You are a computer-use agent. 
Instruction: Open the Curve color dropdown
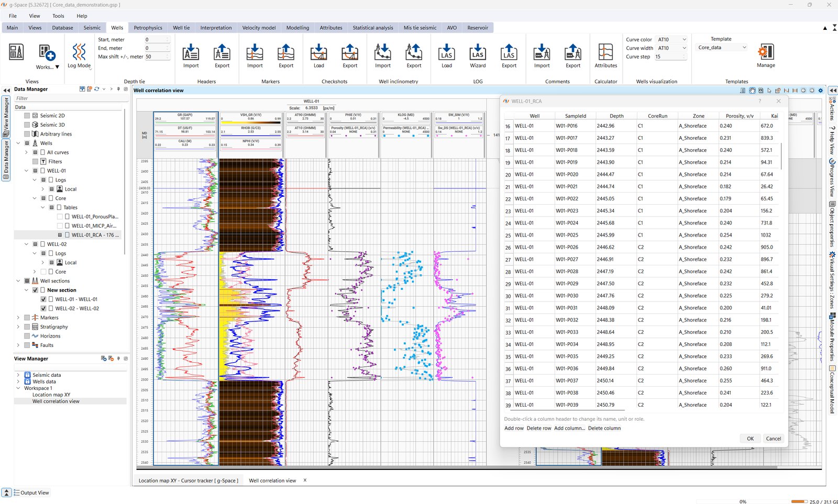[672, 39]
